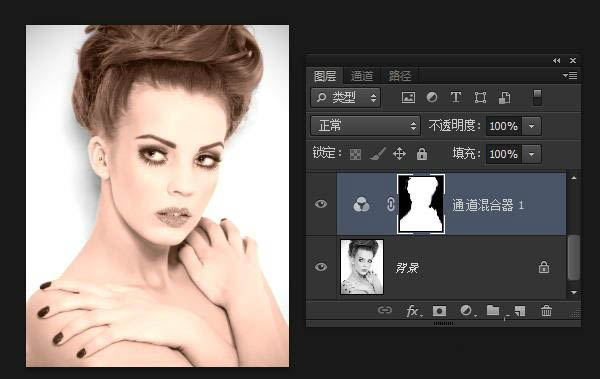
Task: Open the 不透明度 slider arrow
Action: [532, 126]
